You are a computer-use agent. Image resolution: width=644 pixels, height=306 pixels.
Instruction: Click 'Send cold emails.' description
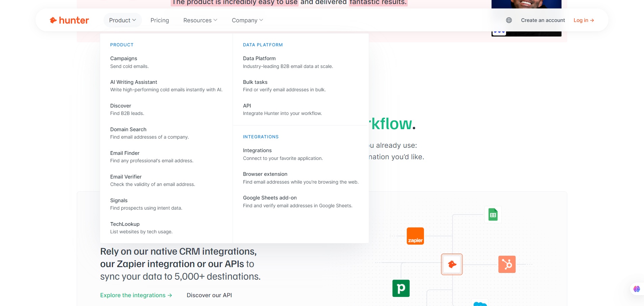click(129, 66)
